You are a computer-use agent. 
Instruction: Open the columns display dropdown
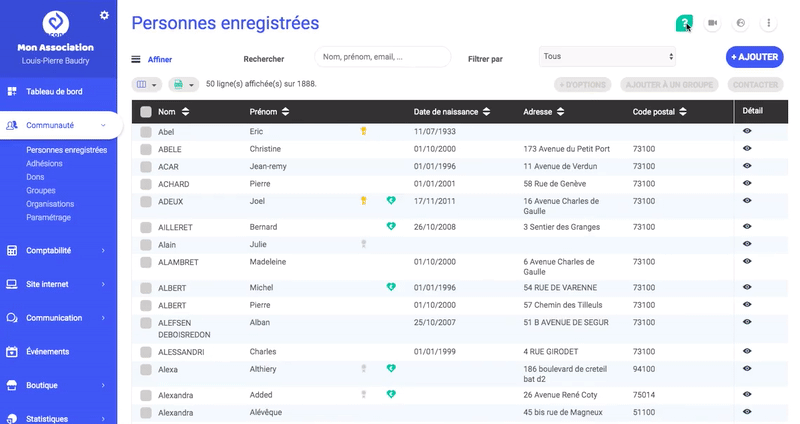(147, 84)
